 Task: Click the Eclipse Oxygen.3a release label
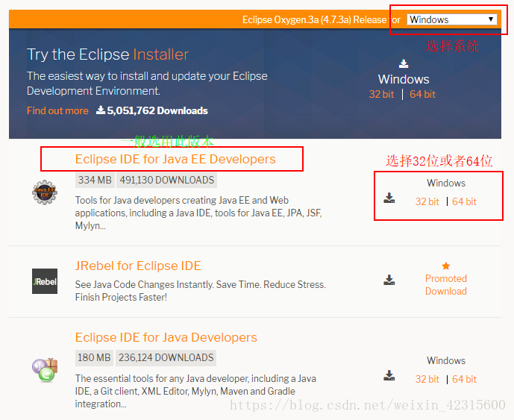coord(322,20)
